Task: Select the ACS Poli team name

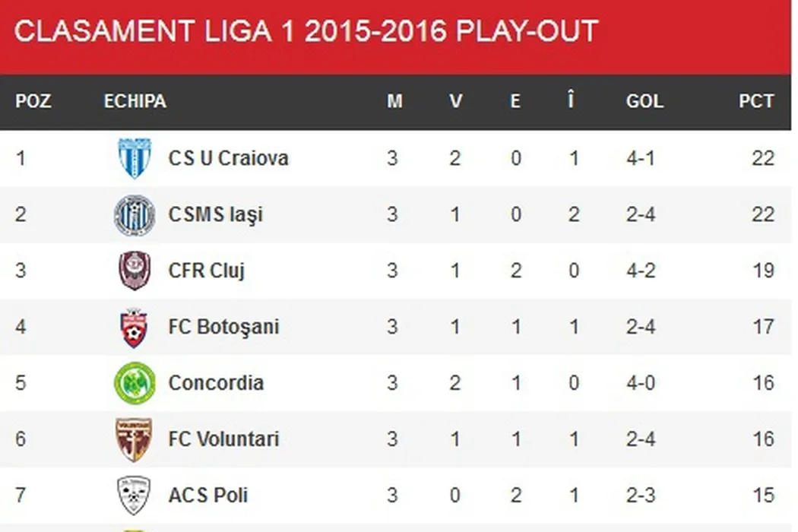Action: pos(208,495)
